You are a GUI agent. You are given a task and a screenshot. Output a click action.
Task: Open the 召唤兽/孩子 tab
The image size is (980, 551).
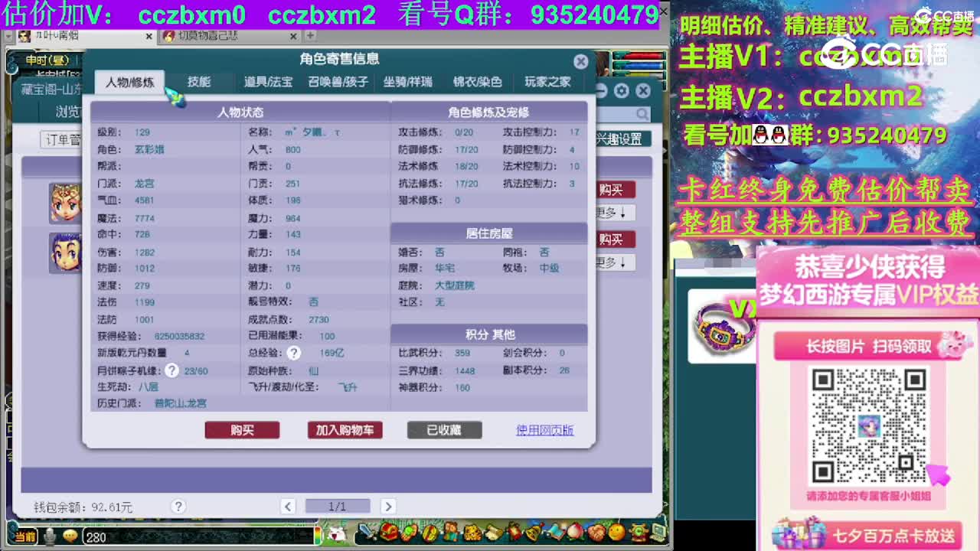tap(338, 82)
